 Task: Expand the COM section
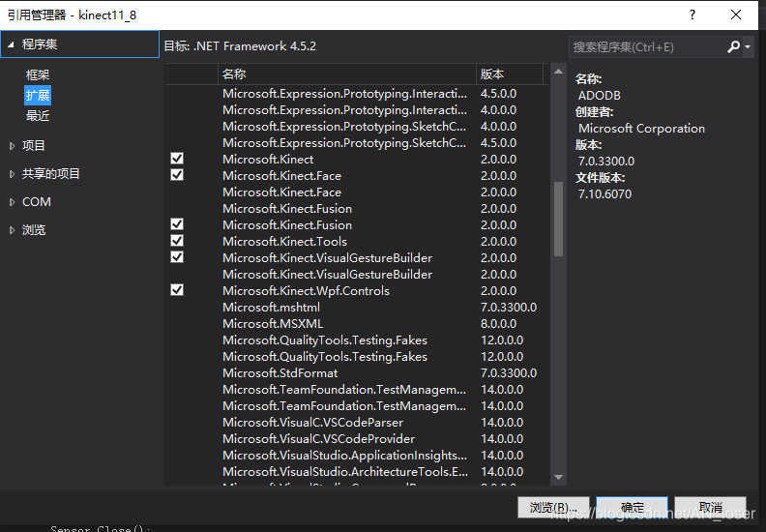click(12, 202)
